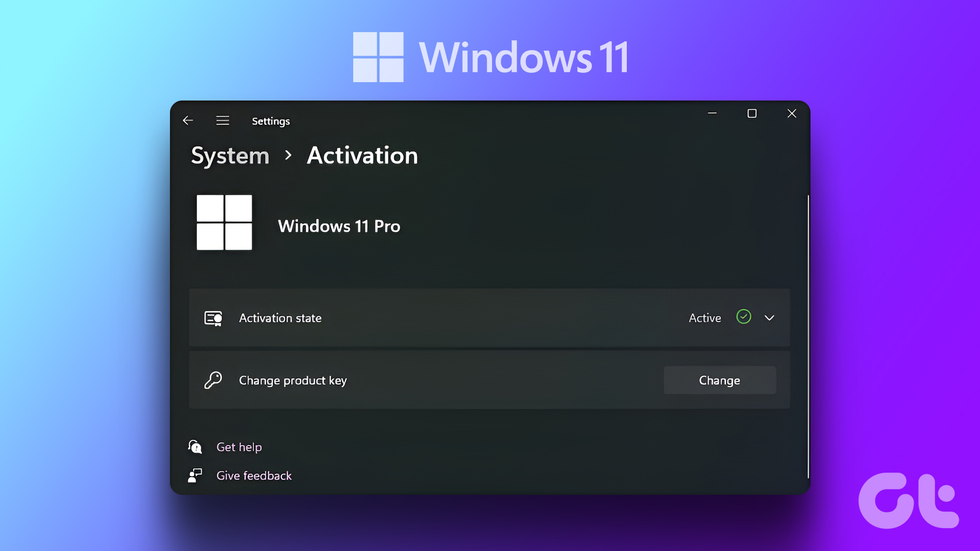The height and width of the screenshot is (551, 980).
Task: Click the Windows 11 Pro logo tile
Action: pyautogui.click(x=225, y=222)
